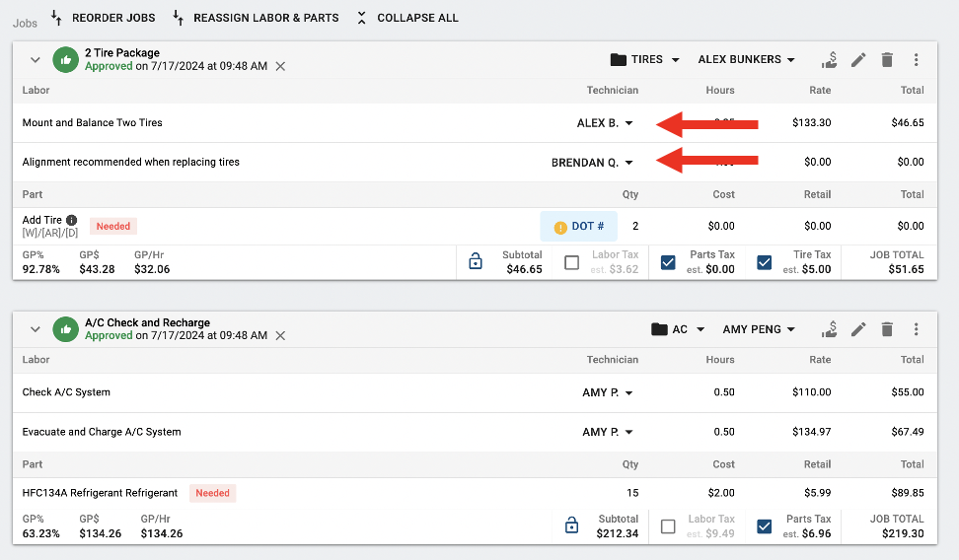Remove approval from 2 Tire Package
Viewport: 959px width, 560px height.
click(x=280, y=66)
